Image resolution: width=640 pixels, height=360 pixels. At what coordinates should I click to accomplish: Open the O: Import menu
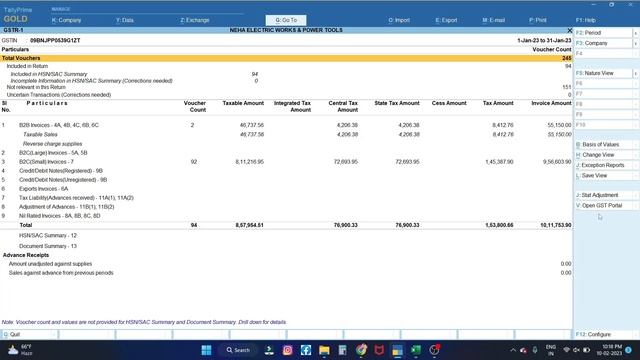399,20
